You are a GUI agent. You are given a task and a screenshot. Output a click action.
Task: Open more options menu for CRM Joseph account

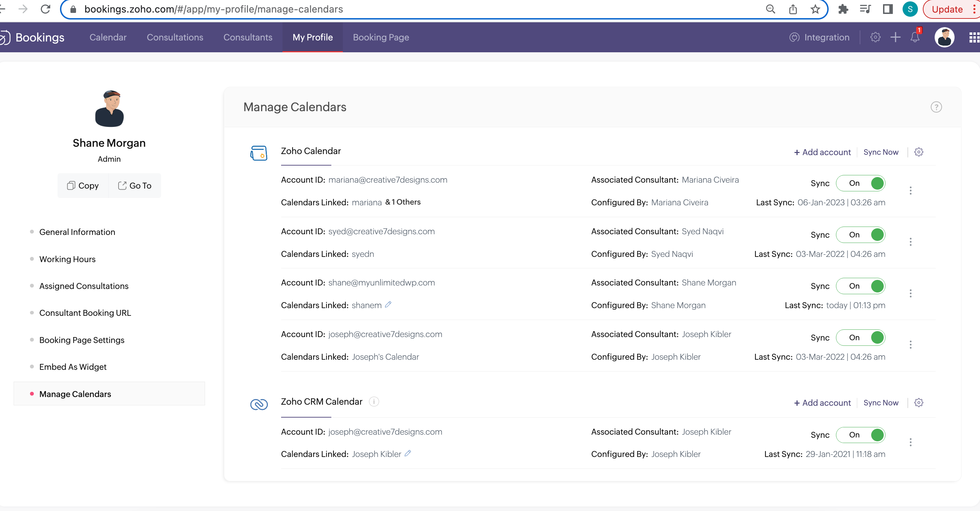[910, 442]
